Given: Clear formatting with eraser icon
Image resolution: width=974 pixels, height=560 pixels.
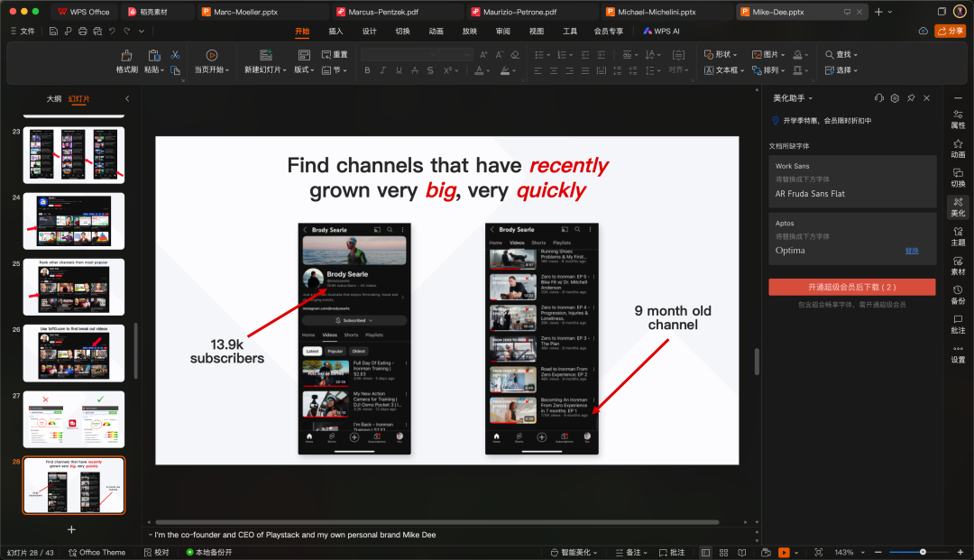Looking at the screenshot, I should 515,55.
